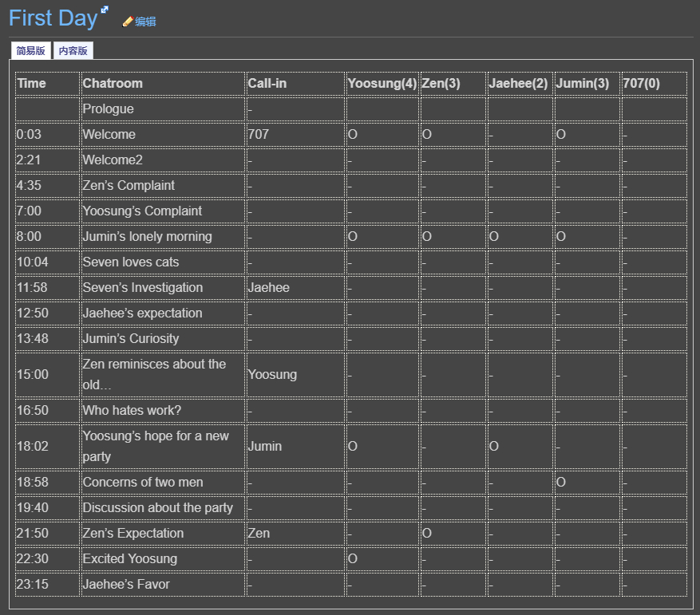Click the Jaehee(2) column header
Screen dimensions: 700x615
pos(520,84)
